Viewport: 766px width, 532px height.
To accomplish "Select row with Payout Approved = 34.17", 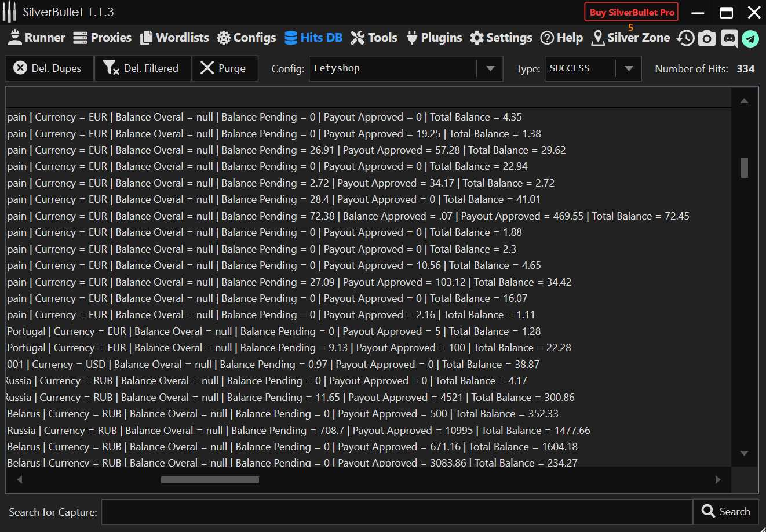I will (x=369, y=183).
